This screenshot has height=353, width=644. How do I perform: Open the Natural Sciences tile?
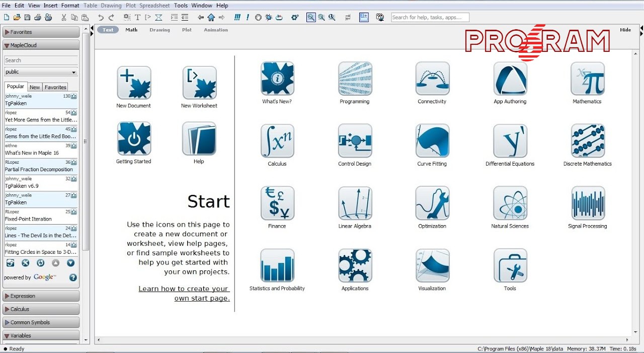(x=510, y=203)
